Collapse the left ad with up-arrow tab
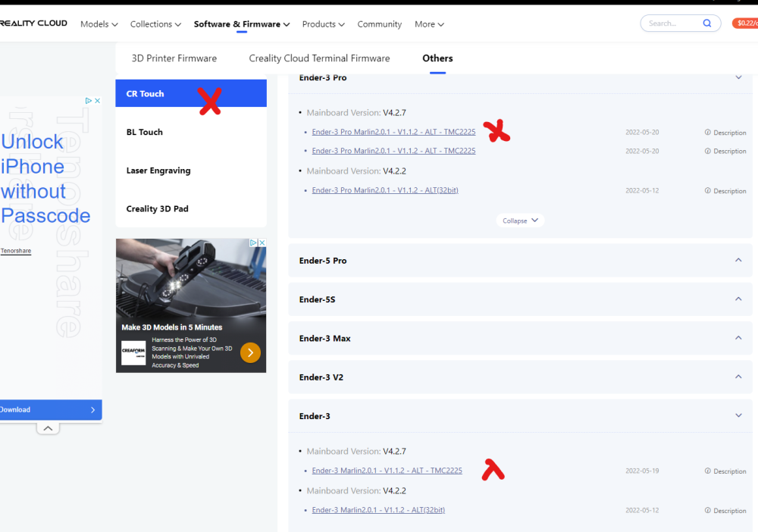The height and width of the screenshot is (532, 758). (x=48, y=429)
